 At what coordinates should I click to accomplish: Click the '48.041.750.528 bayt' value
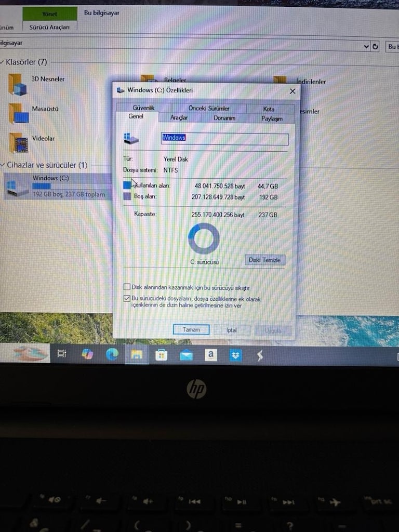coord(220,186)
